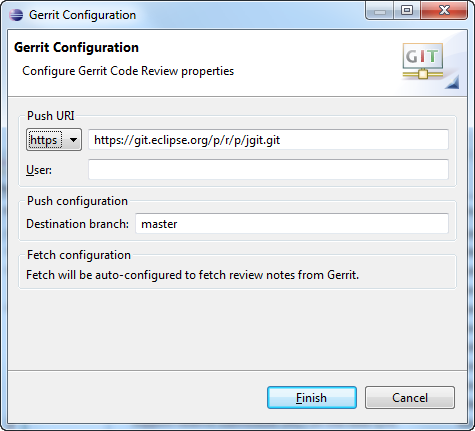Click into the User text field

coord(268,169)
